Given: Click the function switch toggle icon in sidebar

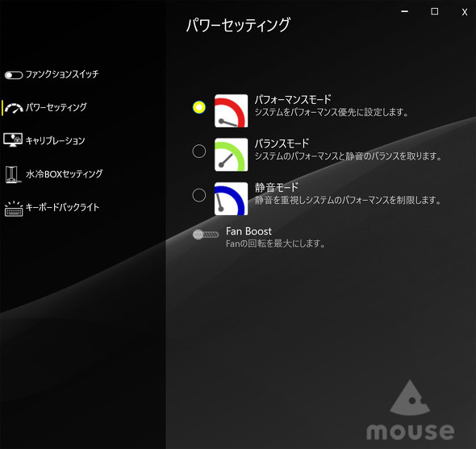Looking at the screenshot, I should tap(14, 75).
